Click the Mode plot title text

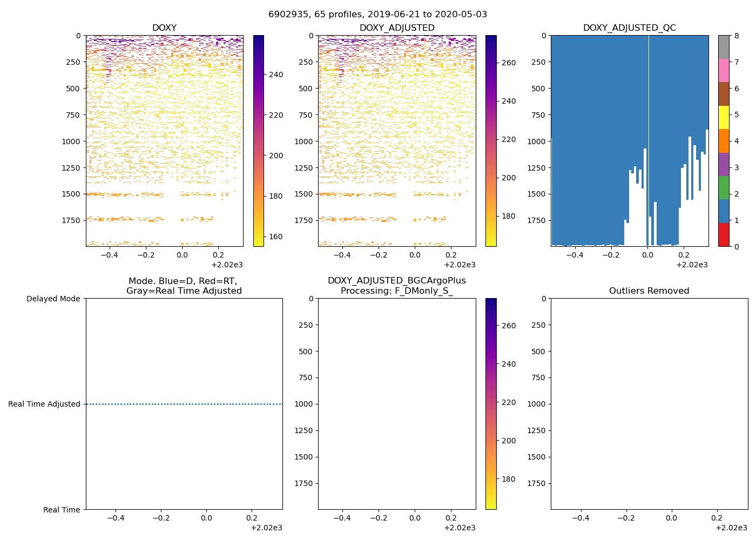pyautogui.click(x=184, y=286)
